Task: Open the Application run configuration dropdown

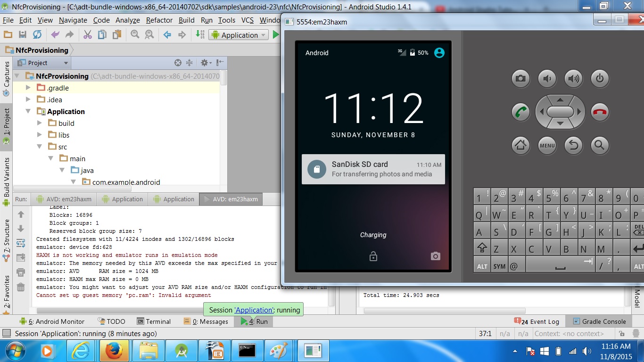Action: click(239, 35)
